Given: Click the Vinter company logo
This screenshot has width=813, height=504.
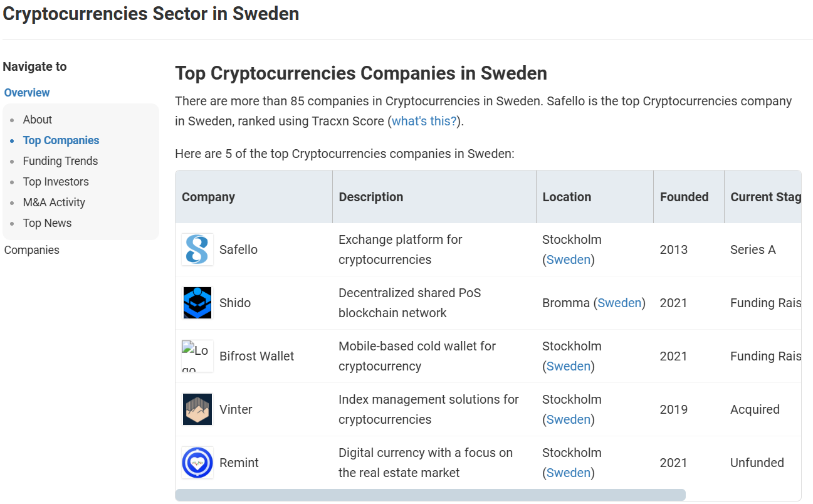Looking at the screenshot, I should [197, 409].
